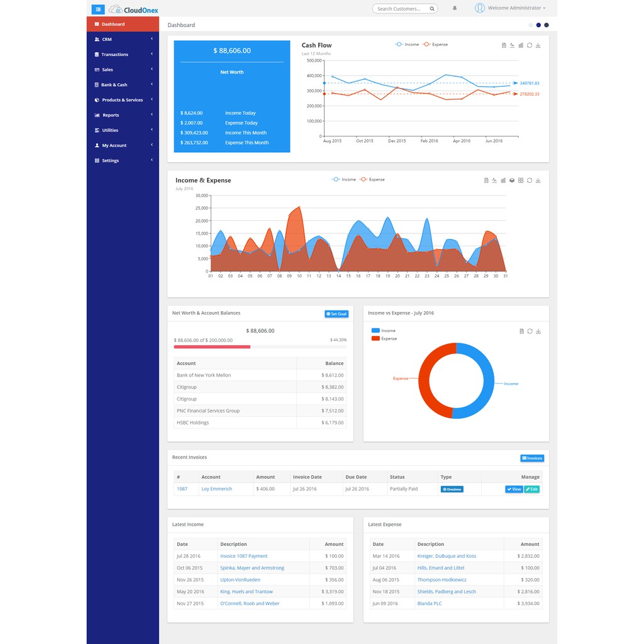Edit invoice 1087
644x644 pixels.
532,489
